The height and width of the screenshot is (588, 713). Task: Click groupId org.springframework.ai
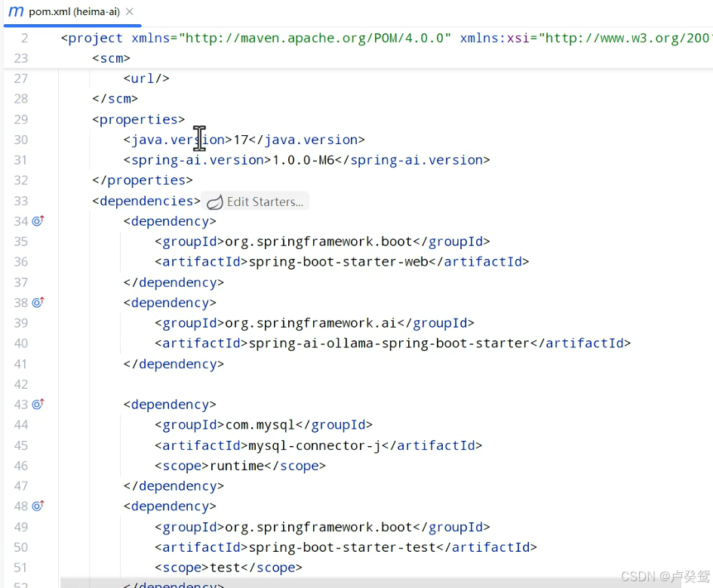coord(311,323)
